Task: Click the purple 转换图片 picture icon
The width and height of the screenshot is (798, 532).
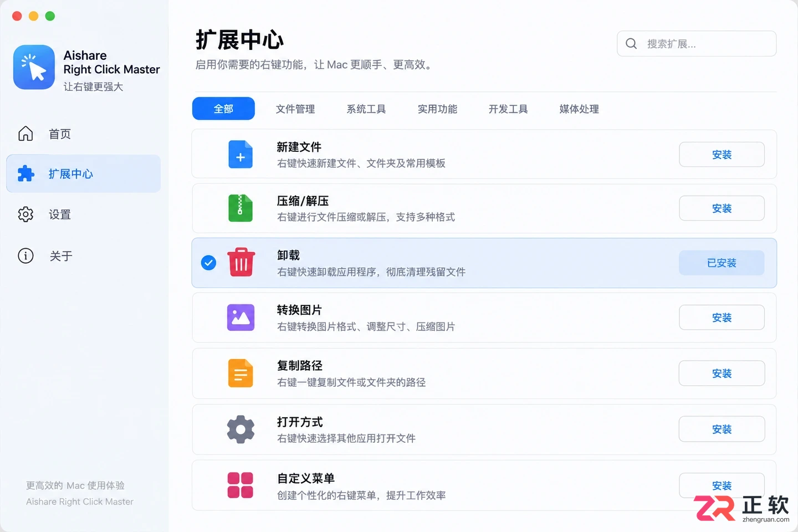Action: click(241, 318)
